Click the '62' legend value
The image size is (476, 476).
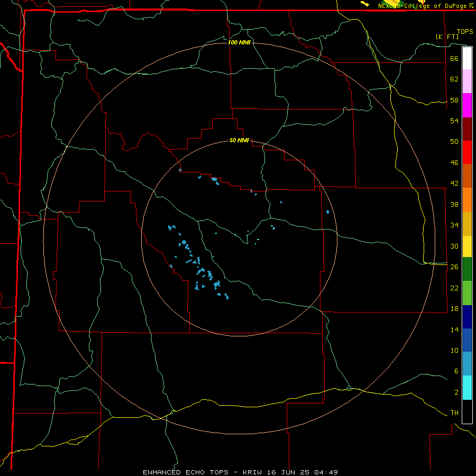coord(454,79)
